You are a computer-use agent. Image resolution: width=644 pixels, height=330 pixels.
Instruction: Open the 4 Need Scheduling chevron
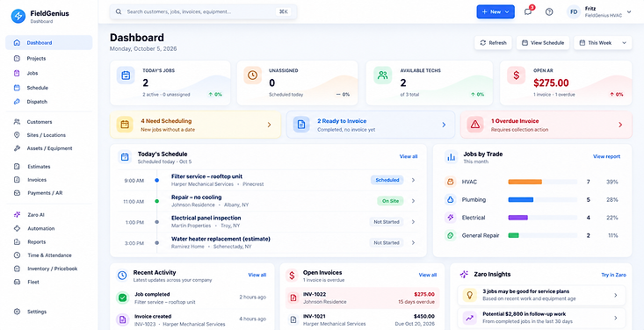point(270,125)
